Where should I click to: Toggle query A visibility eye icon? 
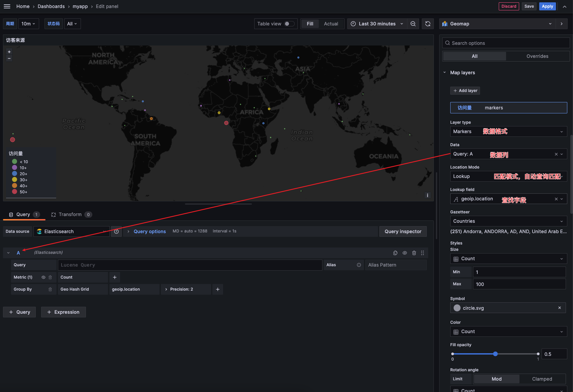405,253
